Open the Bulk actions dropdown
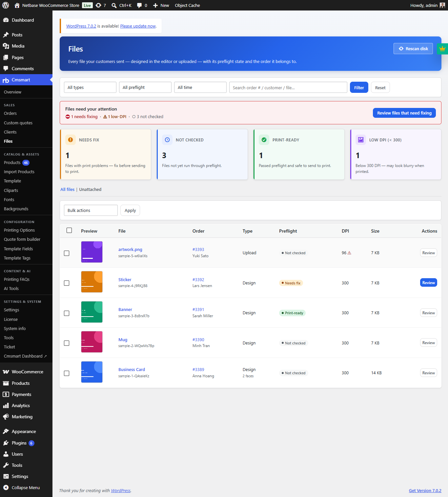The height and width of the screenshot is (497, 448). pyautogui.click(x=91, y=210)
